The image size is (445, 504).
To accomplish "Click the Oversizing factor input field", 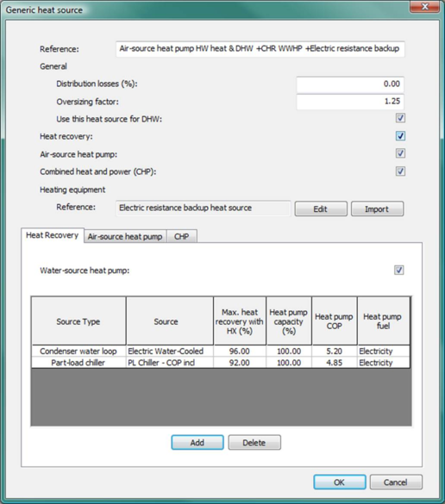I will tap(350, 102).
